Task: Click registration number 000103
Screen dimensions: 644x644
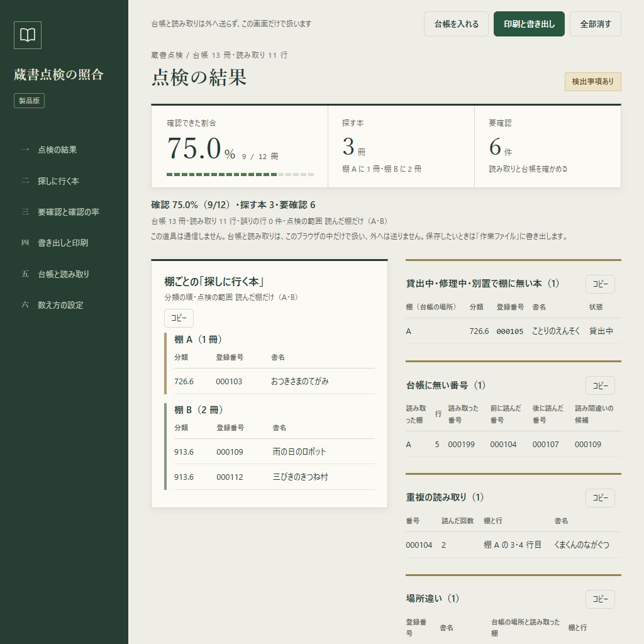Action: point(229,382)
